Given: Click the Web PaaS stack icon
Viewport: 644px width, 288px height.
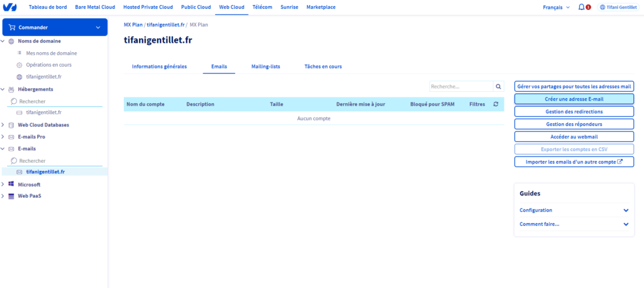Looking at the screenshot, I should pos(11,196).
